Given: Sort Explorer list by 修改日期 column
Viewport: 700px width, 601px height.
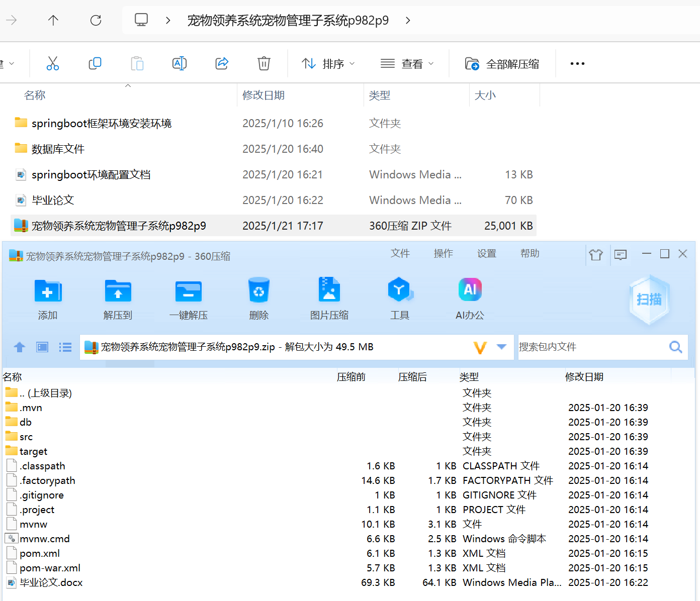Looking at the screenshot, I should coord(264,95).
